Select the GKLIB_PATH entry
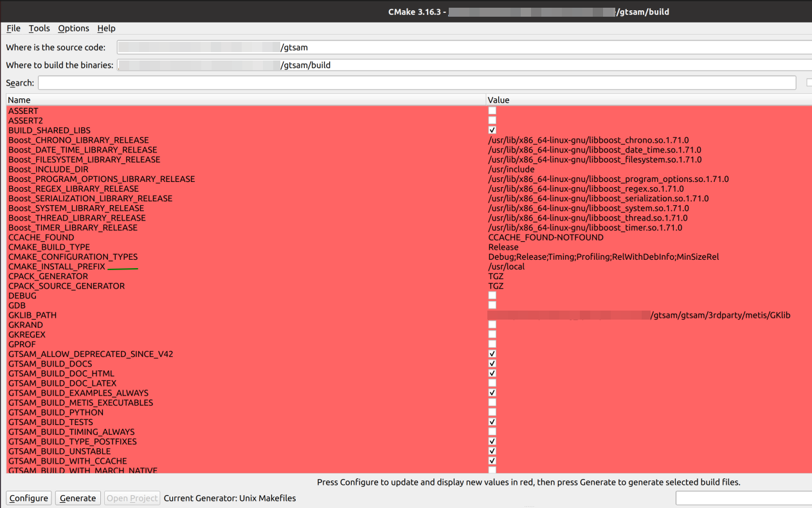This screenshot has height=508, width=812. [x=32, y=315]
